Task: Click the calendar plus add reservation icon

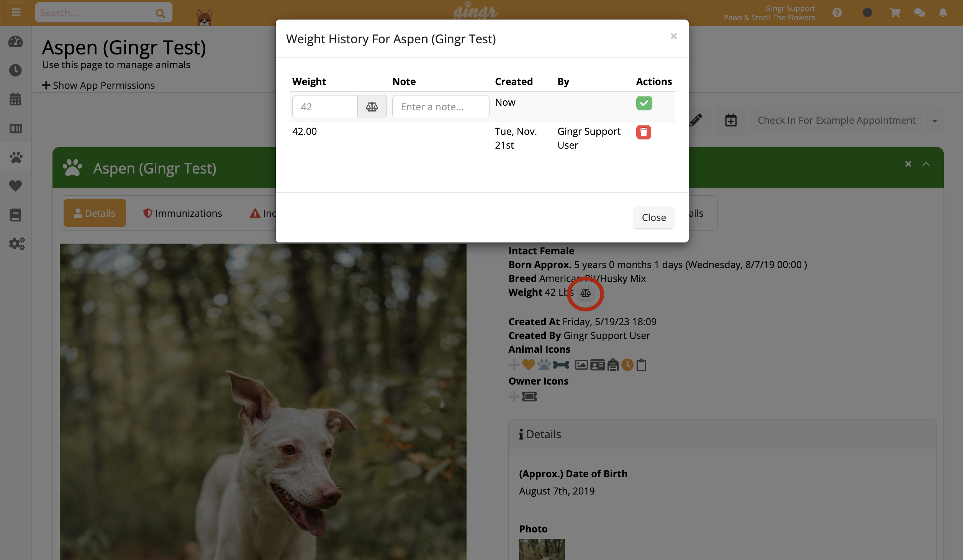Action: 731,120
